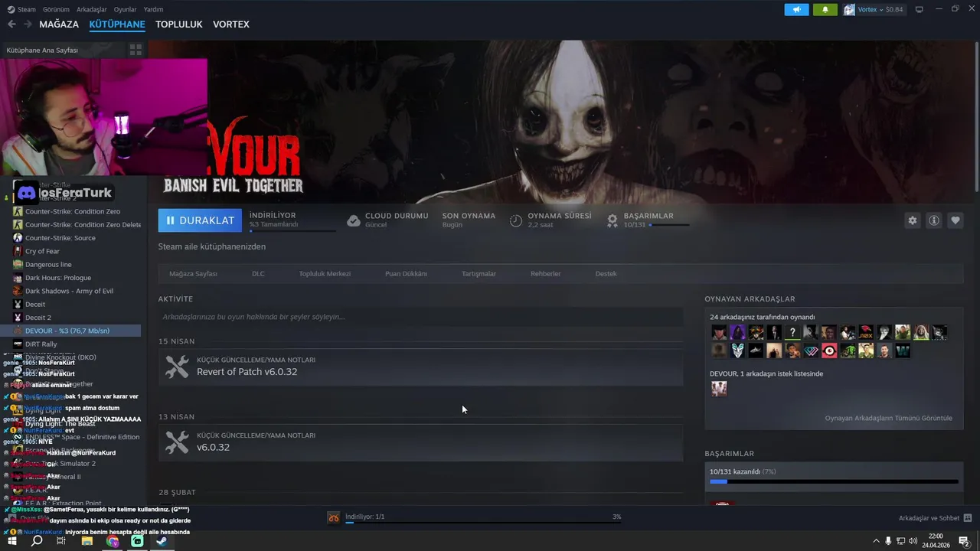Click the back navigation arrow
The height and width of the screenshot is (551, 980).
[x=11, y=24]
